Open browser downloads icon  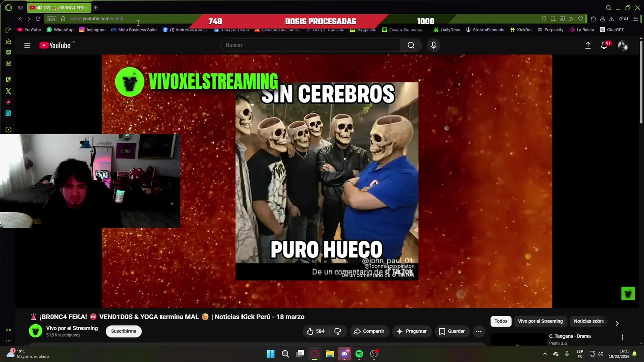(611, 19)
